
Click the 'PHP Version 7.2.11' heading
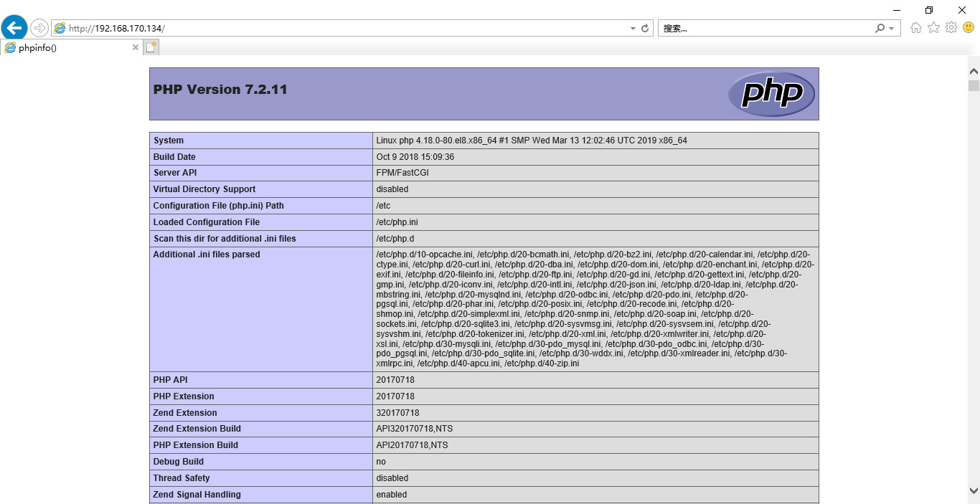(x=220, y=90)
